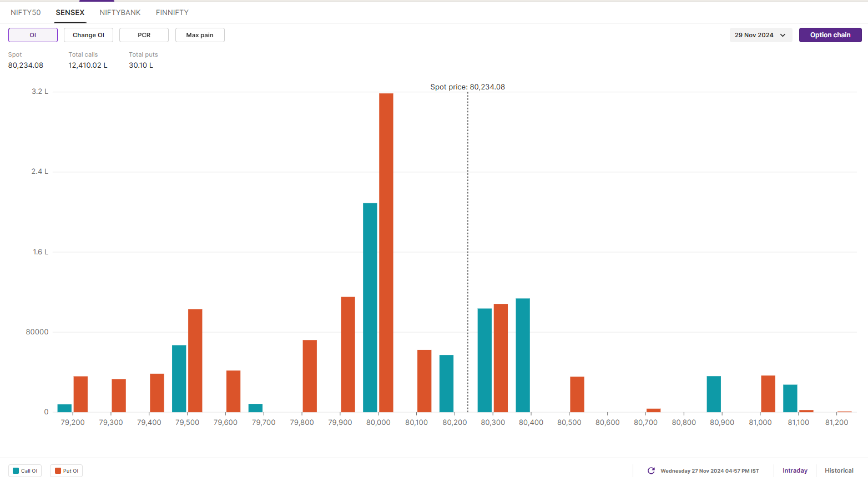This screenshot has height=481, width=868.
Task: Click the Put OI orange color swatch
Action: pyautogui.click(x=58, y=471)
